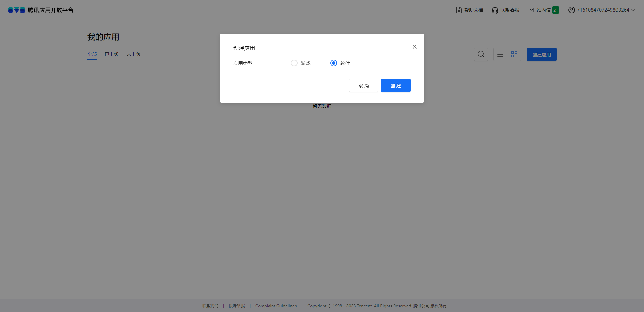The image size is (644, 312).
Task: Select the 软件 radio button
Action: point(334,63)
